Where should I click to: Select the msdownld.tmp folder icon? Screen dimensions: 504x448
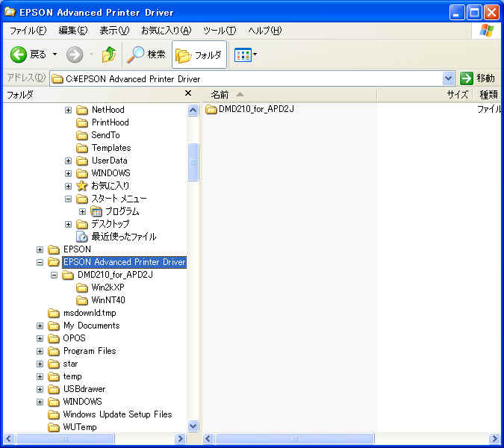pos(54,313)
